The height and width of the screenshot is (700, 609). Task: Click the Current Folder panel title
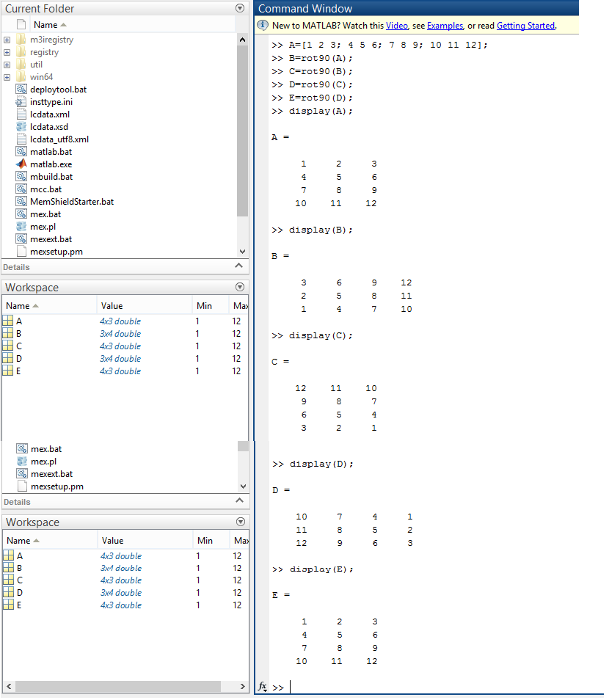(40, 9)
